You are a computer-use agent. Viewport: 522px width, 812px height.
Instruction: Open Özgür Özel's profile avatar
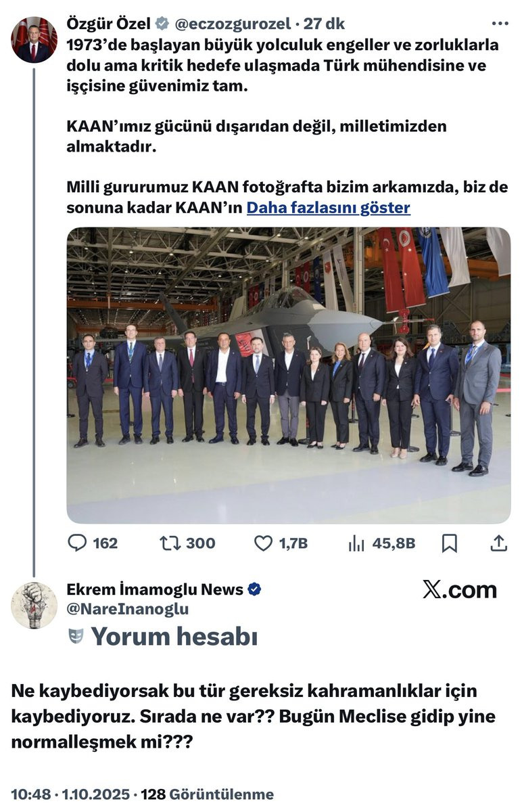[x=34, y=39]
